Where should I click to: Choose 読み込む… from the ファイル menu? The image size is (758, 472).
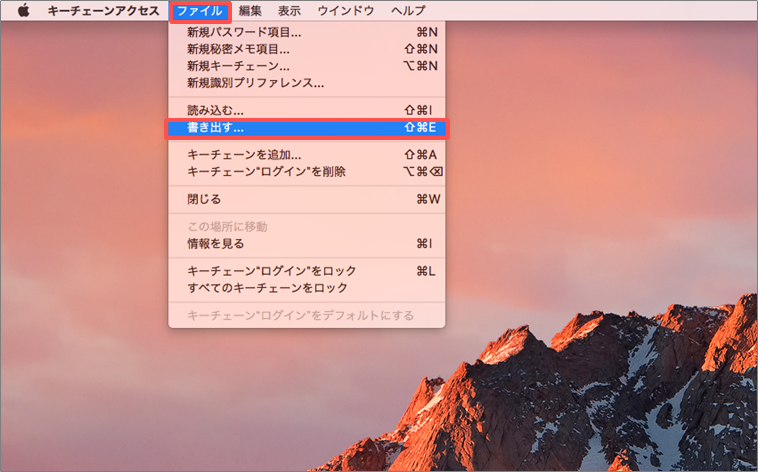tap(306, 110)
